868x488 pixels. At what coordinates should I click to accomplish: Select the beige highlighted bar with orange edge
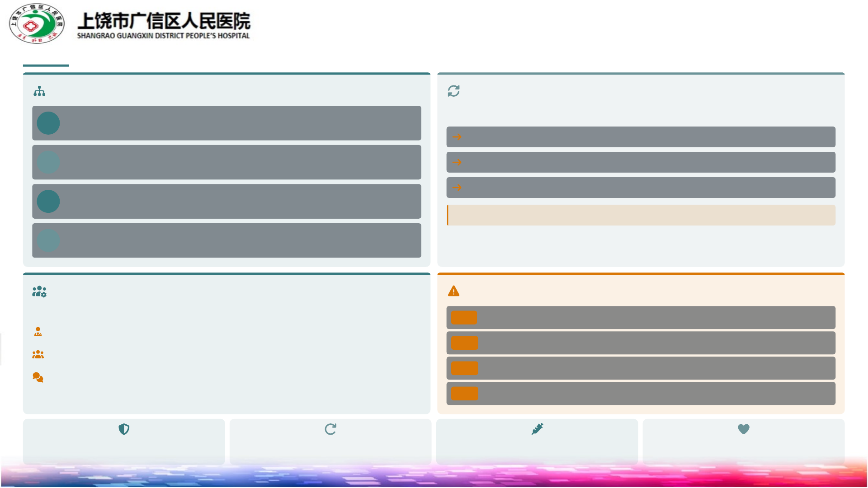tap(641, 215)
